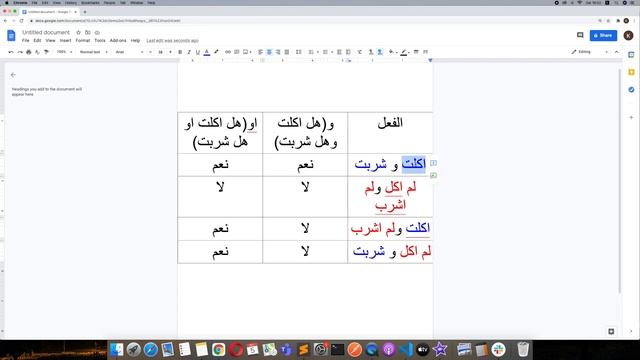Open the Normal text styles dropdown
640x360 pixels.
coord(93,52)
